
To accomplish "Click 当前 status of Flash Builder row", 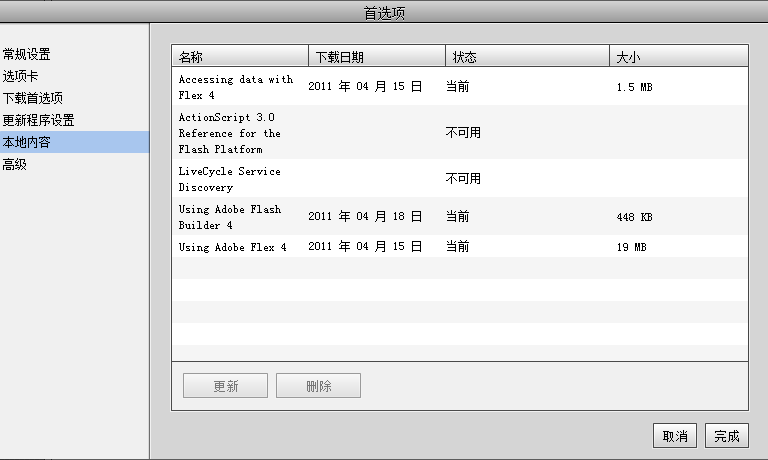I will [x=457, y=216].
